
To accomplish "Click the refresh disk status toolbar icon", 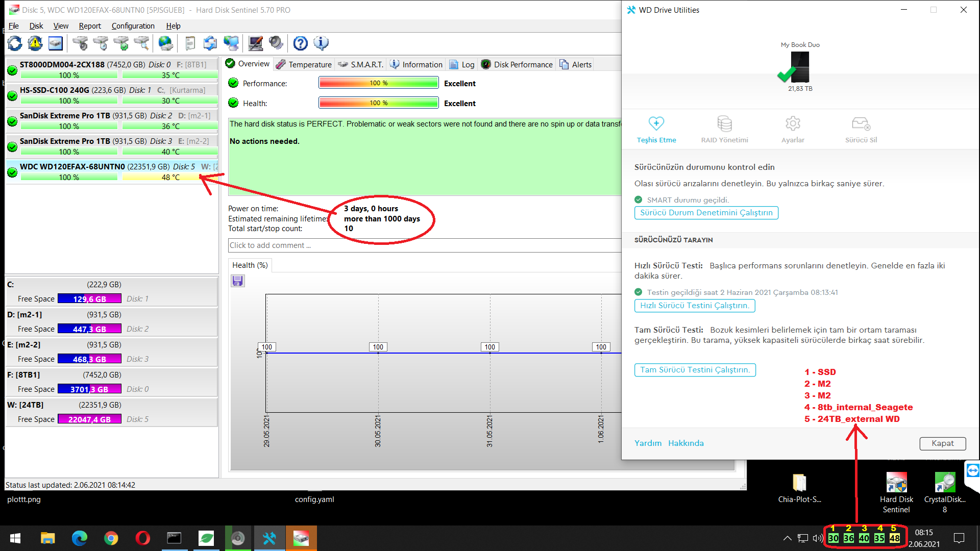I will coord(15,43).
